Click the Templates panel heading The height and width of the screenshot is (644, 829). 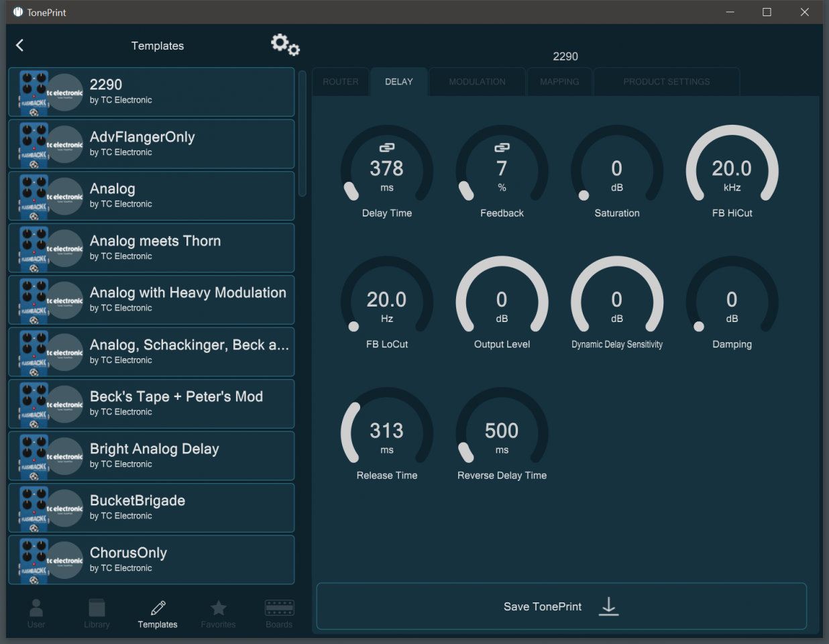click(x=158, y=46)
